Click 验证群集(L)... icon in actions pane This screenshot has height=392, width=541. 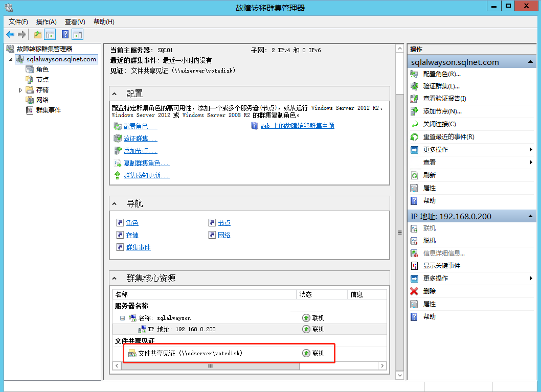[x=414, y=86]
